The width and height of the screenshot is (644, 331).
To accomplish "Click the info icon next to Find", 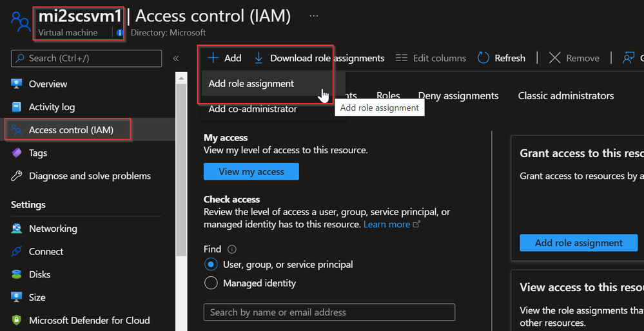I will click(232, 249).
